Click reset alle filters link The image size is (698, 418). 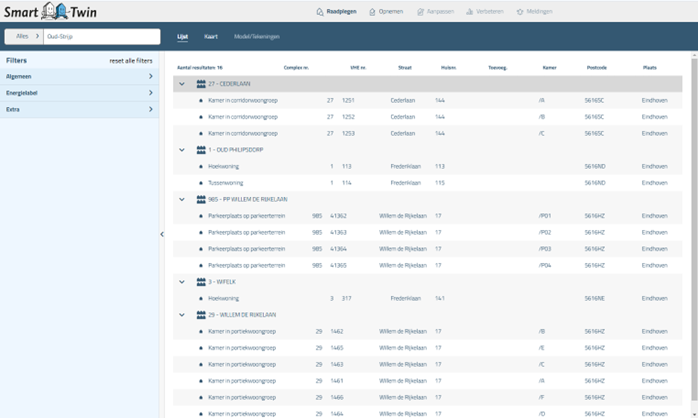(131, 61)
